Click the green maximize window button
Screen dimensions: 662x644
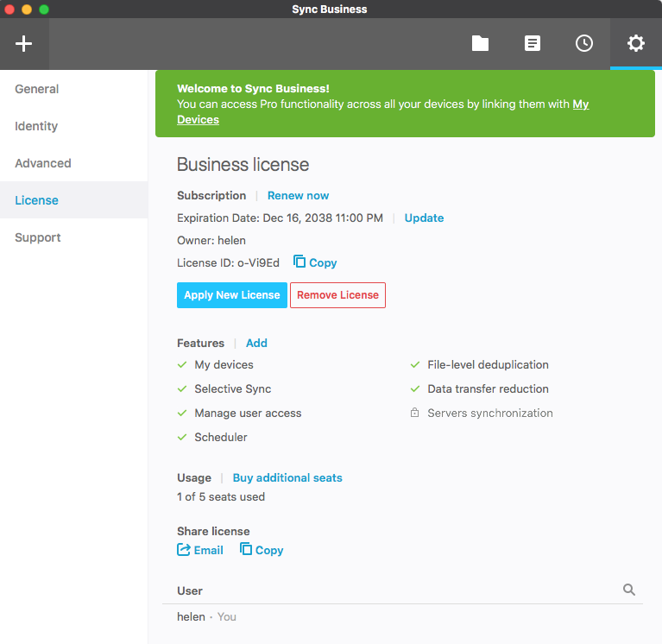click(x=44, y=9)
